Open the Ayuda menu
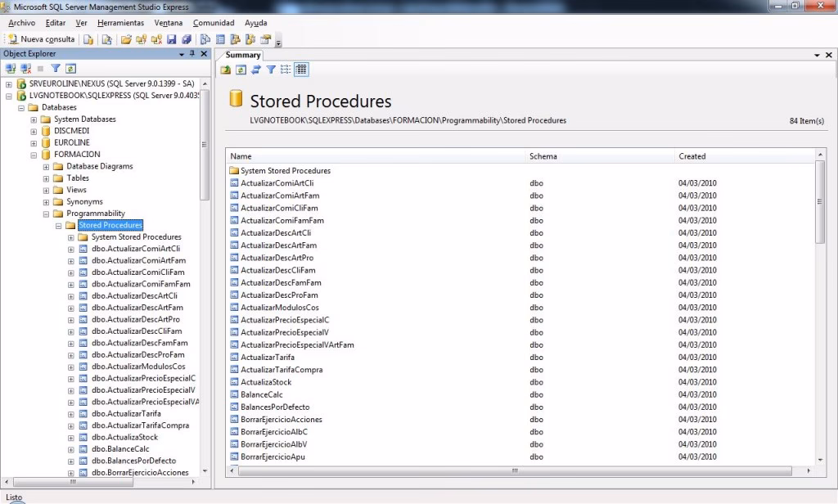 (255, 23)
